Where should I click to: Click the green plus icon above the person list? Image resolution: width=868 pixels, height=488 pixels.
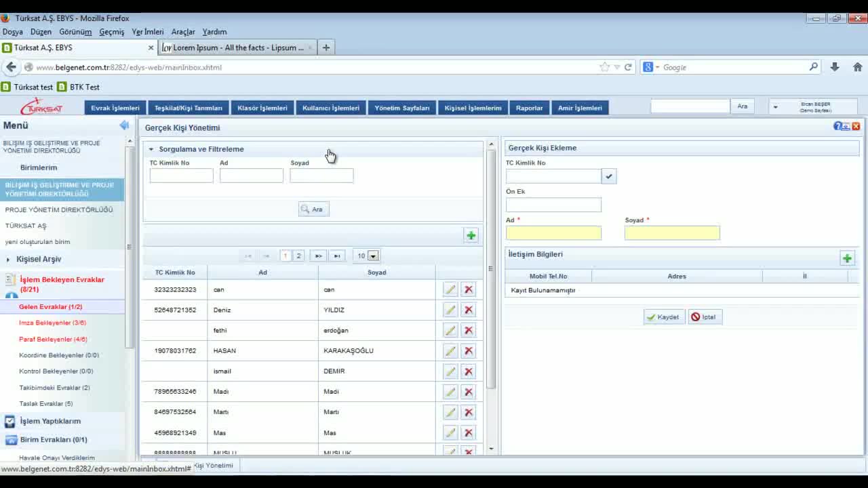(471, 235)
